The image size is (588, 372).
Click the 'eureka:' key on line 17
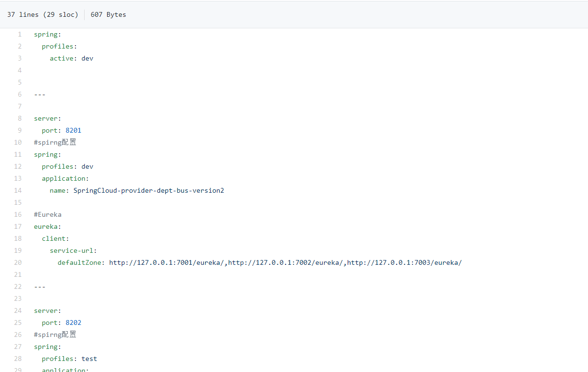(48, 226)
